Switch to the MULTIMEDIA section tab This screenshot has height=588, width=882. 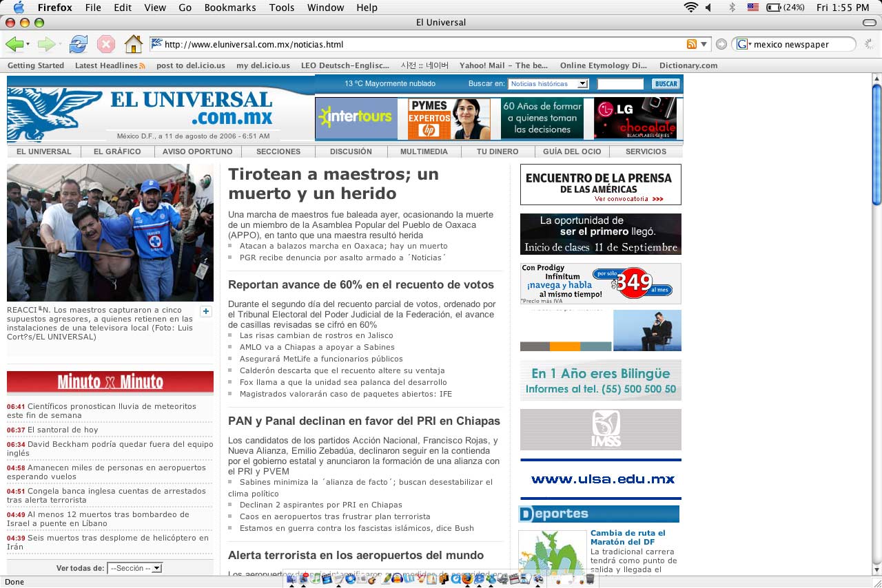coord(424,151)
